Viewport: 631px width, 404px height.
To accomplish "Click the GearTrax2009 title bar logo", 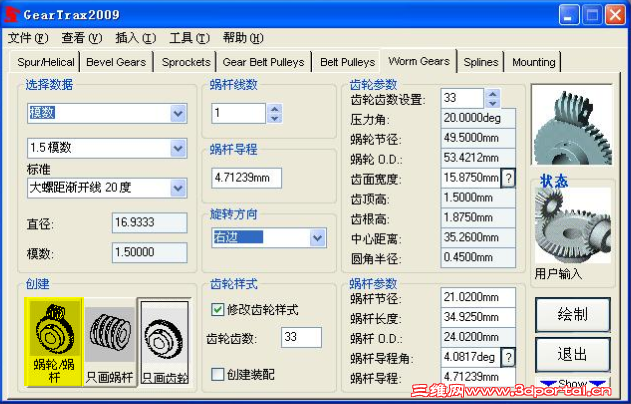I will pyautogui.click(x=11, y=15).
